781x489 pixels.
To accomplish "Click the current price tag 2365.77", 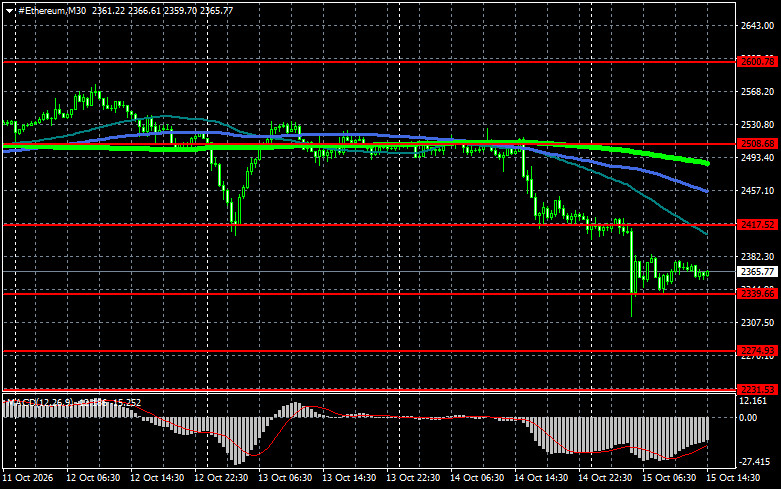I will tap(757, 272).
